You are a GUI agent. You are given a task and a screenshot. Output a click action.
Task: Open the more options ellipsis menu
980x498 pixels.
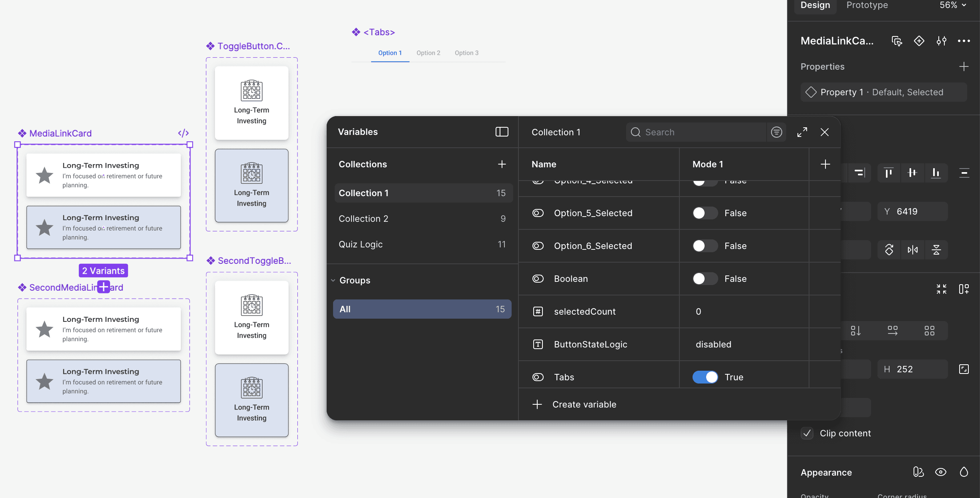point(964,41)
